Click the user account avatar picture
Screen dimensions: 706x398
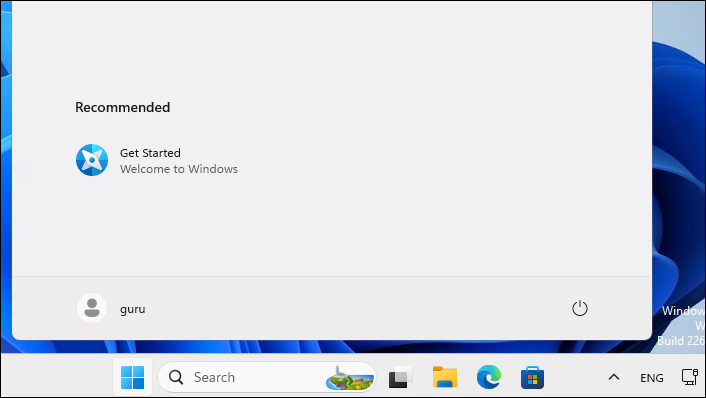(x=92, y=308)
